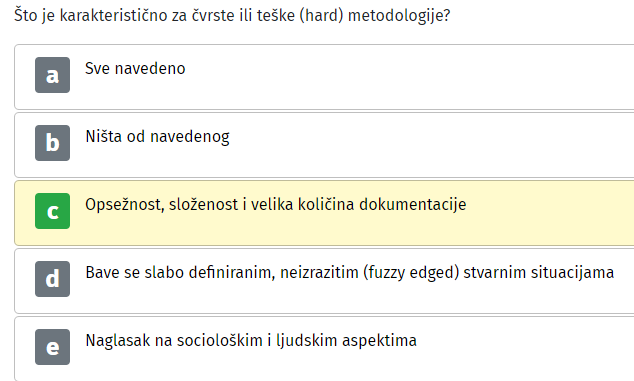Click the word 'aspektima' in option e

(x=379, y=341)
